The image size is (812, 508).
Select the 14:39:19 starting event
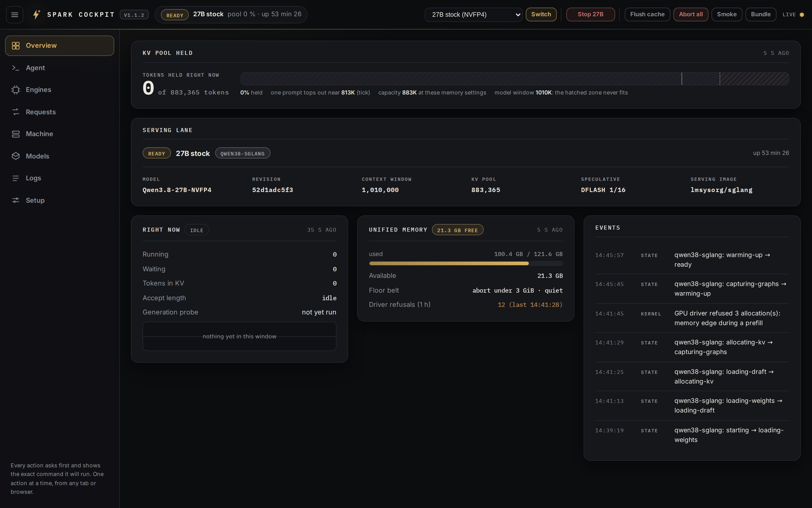tap(692, 435)
